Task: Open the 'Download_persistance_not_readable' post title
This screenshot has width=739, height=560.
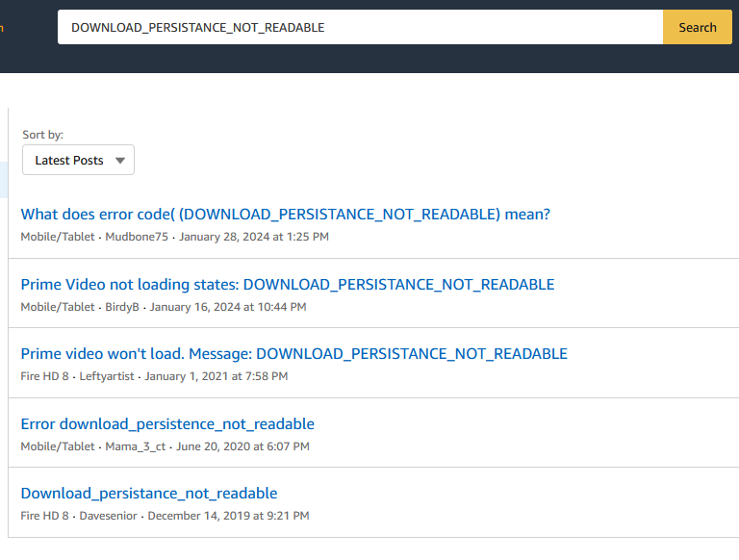Action: point(149,493)
